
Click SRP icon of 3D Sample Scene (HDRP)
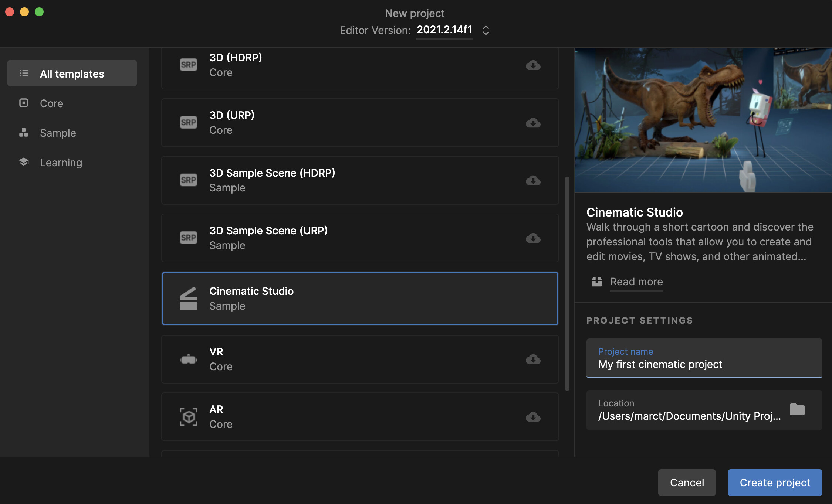189,180
